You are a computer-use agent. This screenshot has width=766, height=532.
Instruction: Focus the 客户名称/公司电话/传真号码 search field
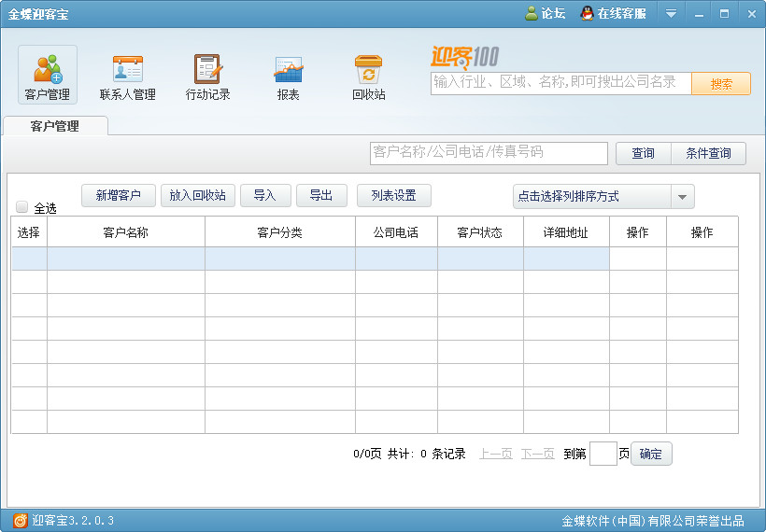tap(489, 153)
